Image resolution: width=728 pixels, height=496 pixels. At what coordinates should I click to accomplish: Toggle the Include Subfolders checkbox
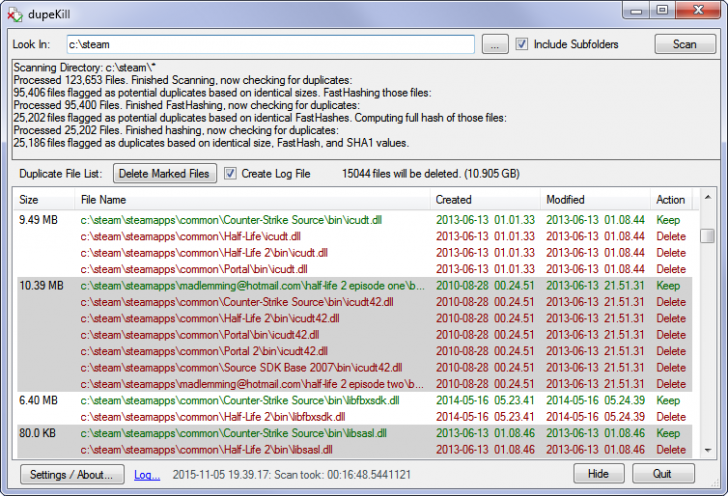[x=521, y=44]
